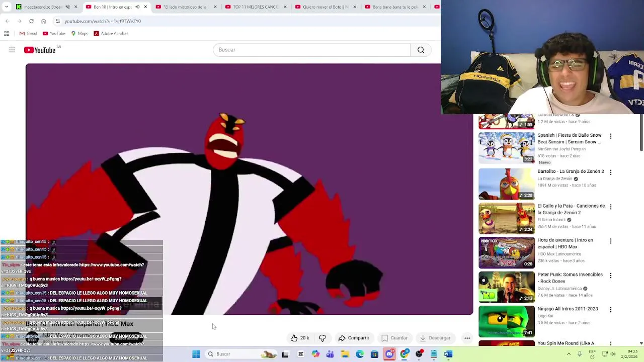
Task: Dislike the video with thumbs down
Action: click(323, 338)
